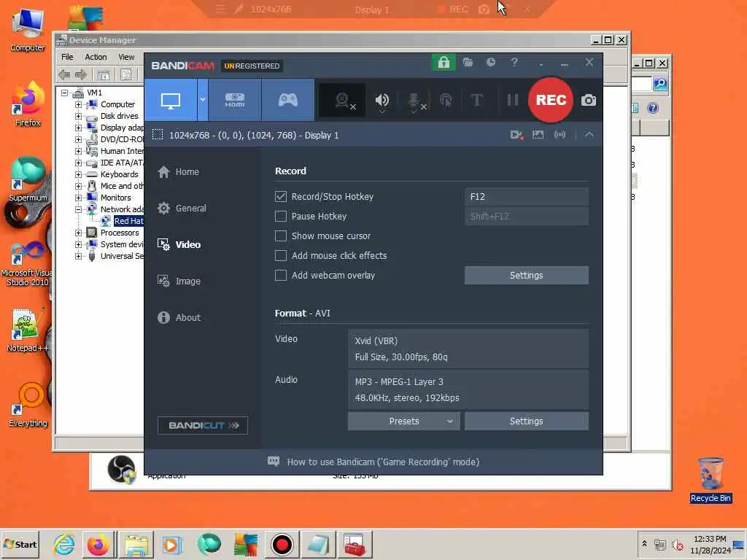Enable Show mouse cursor checkbox

[x=281, y=236]
